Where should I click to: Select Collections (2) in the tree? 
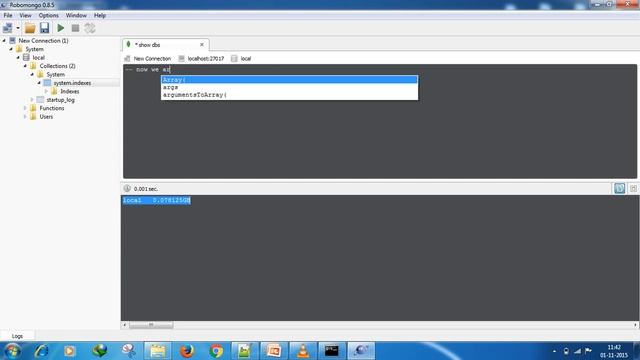click(57, 66)
